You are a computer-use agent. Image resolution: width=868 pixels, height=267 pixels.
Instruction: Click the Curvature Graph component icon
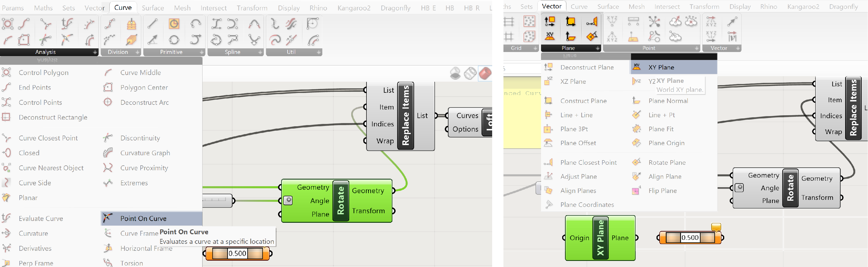[108, 153]
